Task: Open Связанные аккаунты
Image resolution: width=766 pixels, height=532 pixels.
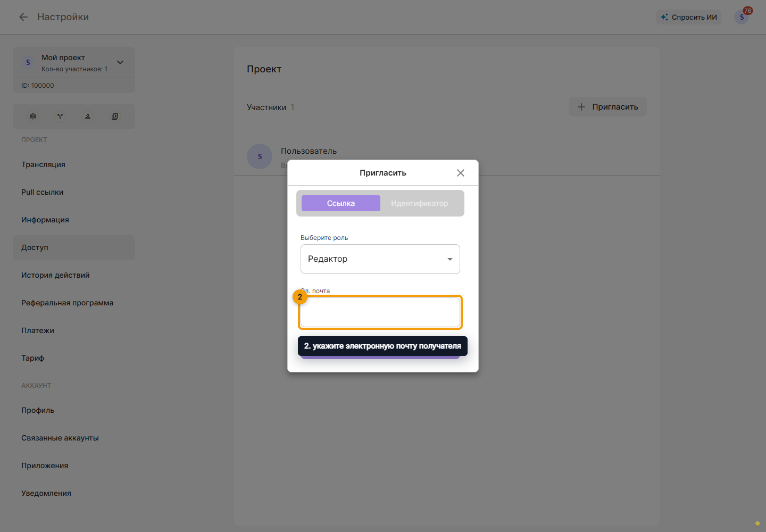Action: (74, 438)
